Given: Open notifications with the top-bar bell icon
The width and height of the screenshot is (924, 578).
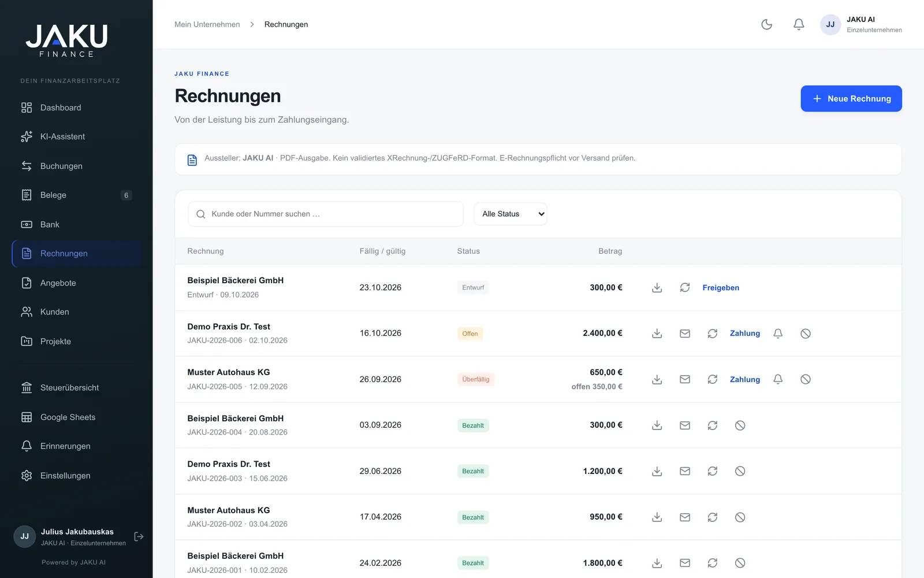Looking at the screenshot, I should pyautogui.click(x=799, y=24).
